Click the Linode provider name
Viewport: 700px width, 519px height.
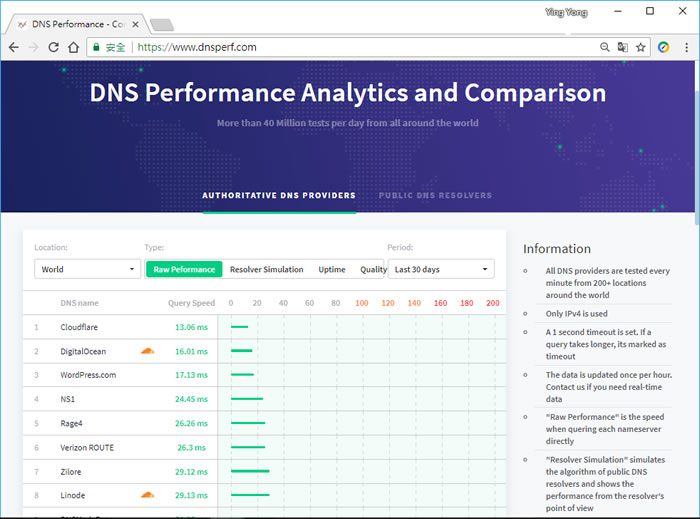72,495
